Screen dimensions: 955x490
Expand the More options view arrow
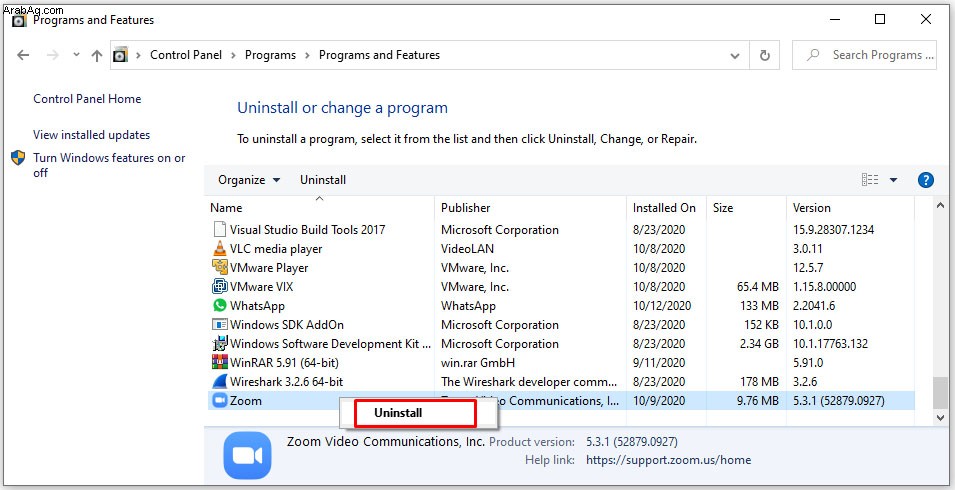pos(893,180)
